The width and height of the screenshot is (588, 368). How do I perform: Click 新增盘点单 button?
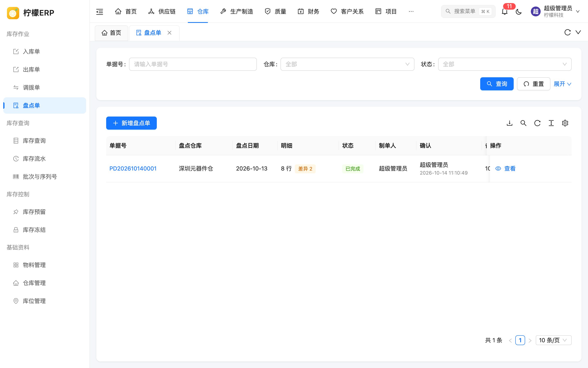pyautogui.click(x=131, y=123)
